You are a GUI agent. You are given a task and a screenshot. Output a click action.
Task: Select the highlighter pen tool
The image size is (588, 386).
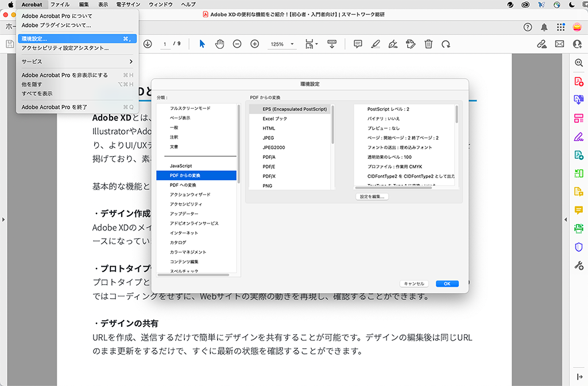point(376,44)
